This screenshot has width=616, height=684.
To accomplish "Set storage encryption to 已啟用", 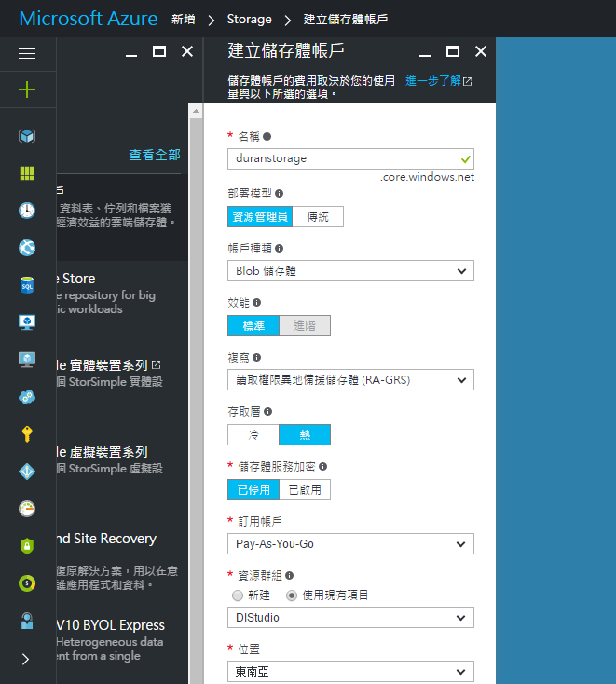I will 305,489.
